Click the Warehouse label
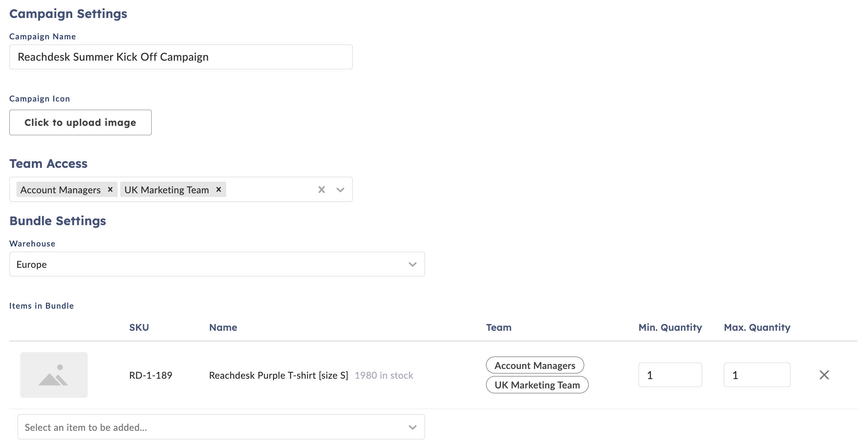Screen dimensions: 868x448 [32, 243]
